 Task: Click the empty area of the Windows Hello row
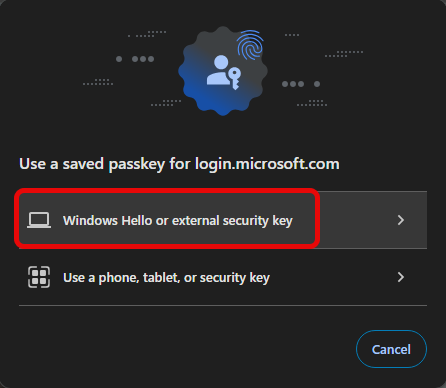(x=355, y=220)
